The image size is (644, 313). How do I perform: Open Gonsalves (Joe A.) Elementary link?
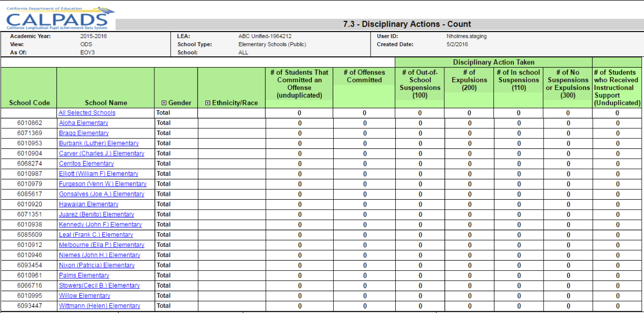pos(102,194)
